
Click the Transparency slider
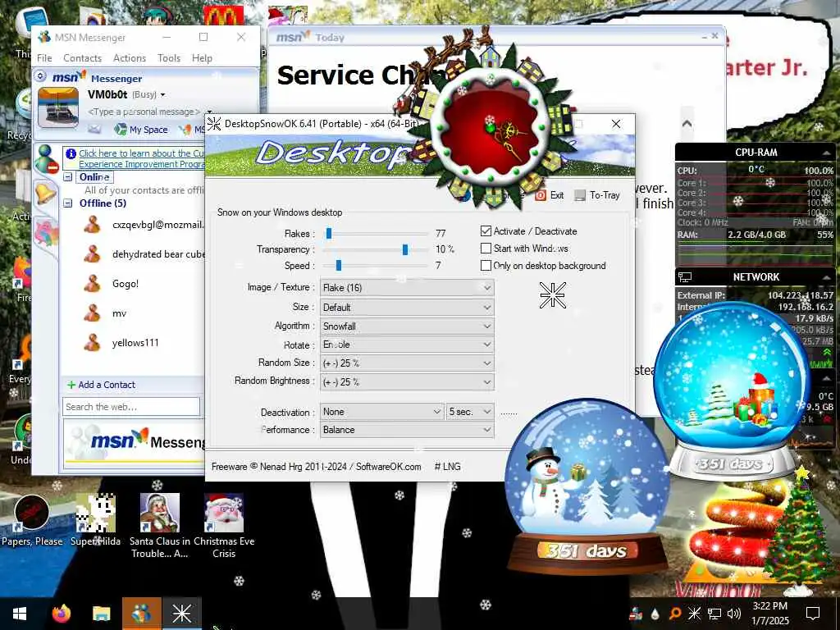coord(377,249)
